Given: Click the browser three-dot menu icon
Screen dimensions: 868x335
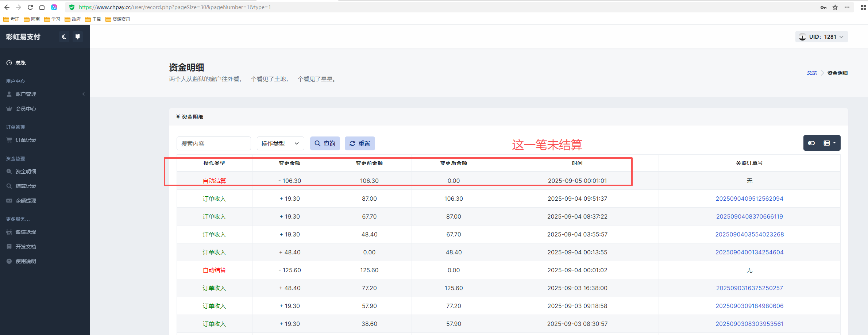Looking at the screenshot, I should (x=847, y=7).
